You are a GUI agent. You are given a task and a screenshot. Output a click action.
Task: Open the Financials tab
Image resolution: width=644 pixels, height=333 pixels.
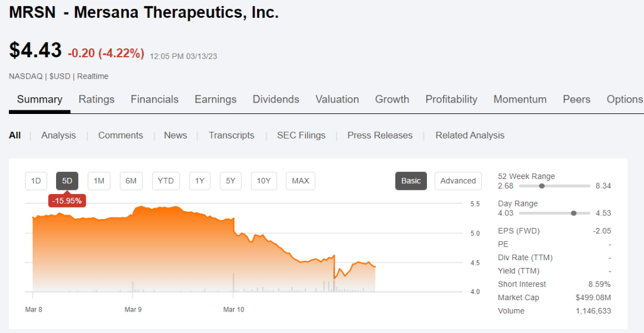click(x=154, y=100)
